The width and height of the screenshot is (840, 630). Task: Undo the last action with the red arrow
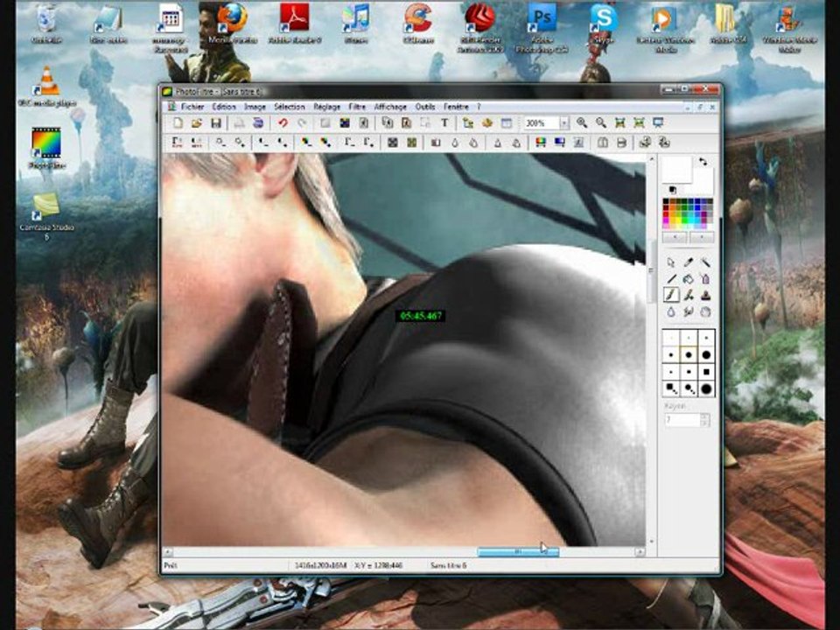pyautogui.click(x=283, y=123)
